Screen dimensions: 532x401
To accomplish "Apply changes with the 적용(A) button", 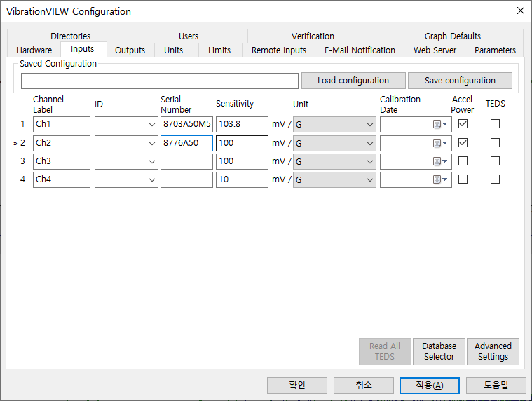I will pyautogui.click(x=430, y=386).
